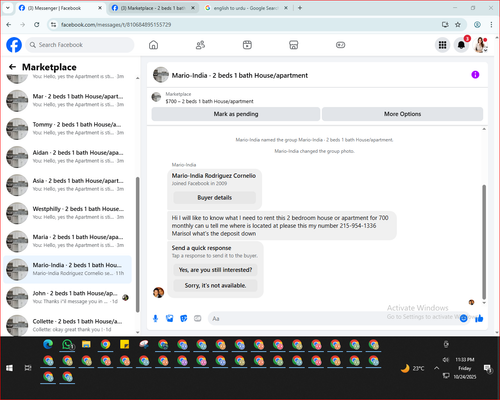Attach a file with the photo icon
The height and width of the screenshot is (400, 500).
[170, 318]
